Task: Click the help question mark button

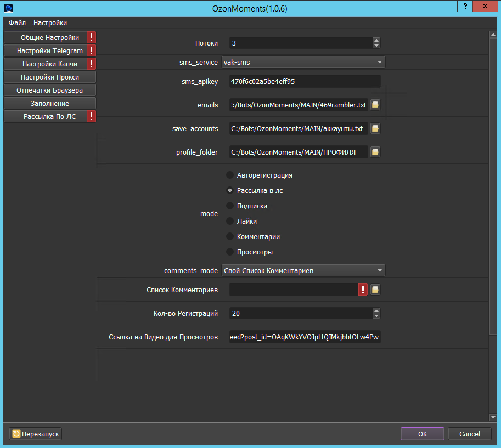Action: [x=465, y=6]
